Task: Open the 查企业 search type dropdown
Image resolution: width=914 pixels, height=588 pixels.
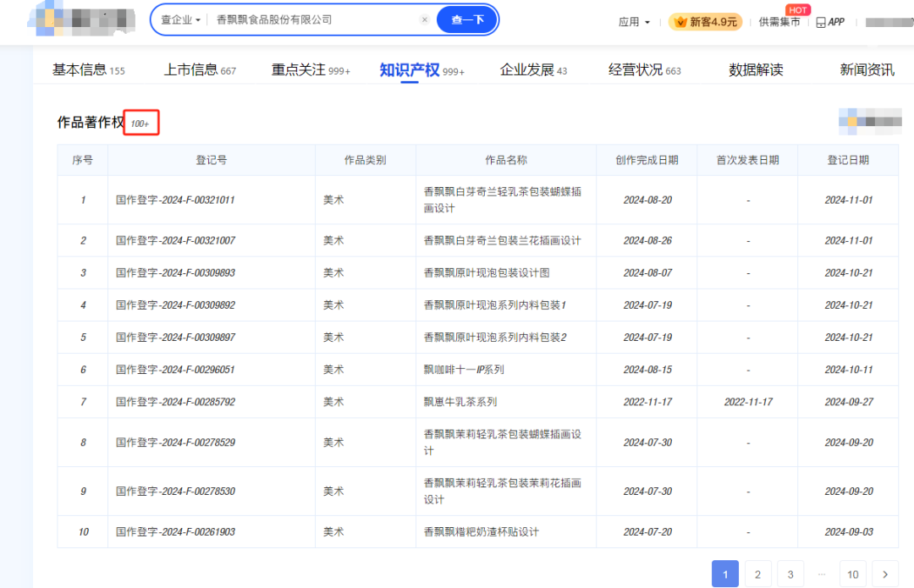Action: pyautogui.click(x=181, y=19)
